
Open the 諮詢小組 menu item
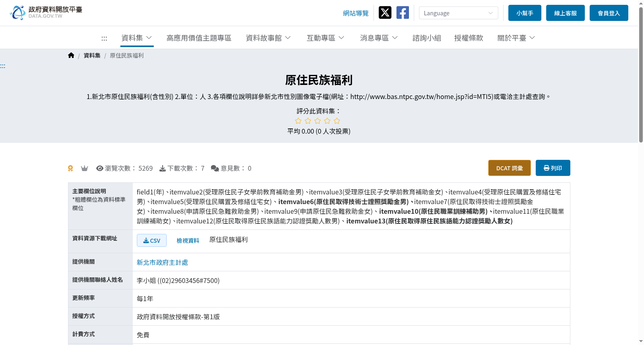(427, 38)
